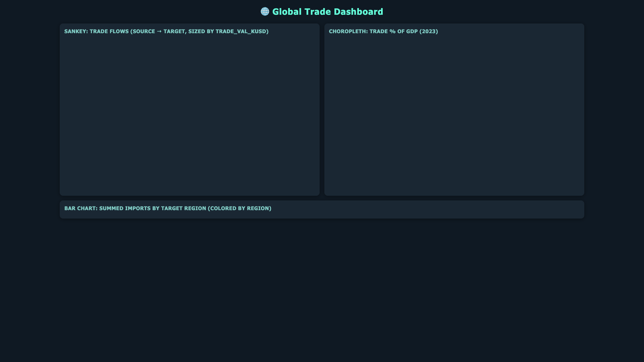Click the Bar Chart summed imports title
The width and height of the screenshot is (644, 362).
[x=168, y=208]
